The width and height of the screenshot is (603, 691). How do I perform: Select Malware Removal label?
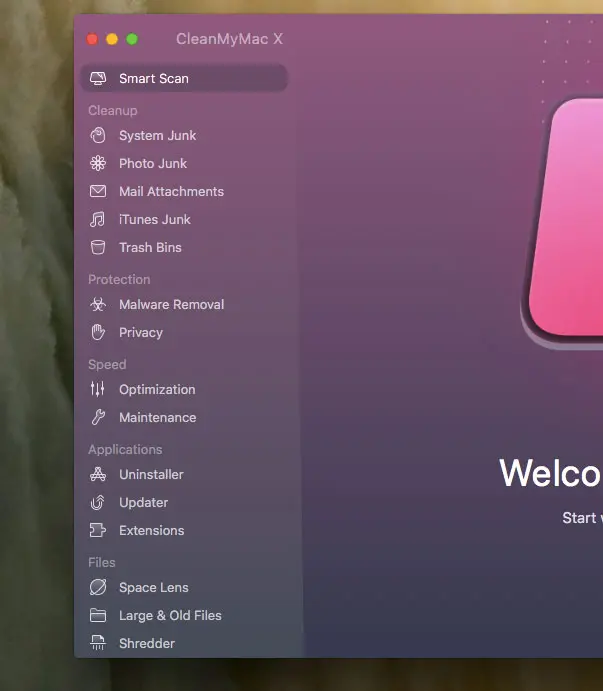(x=171, y=304)
